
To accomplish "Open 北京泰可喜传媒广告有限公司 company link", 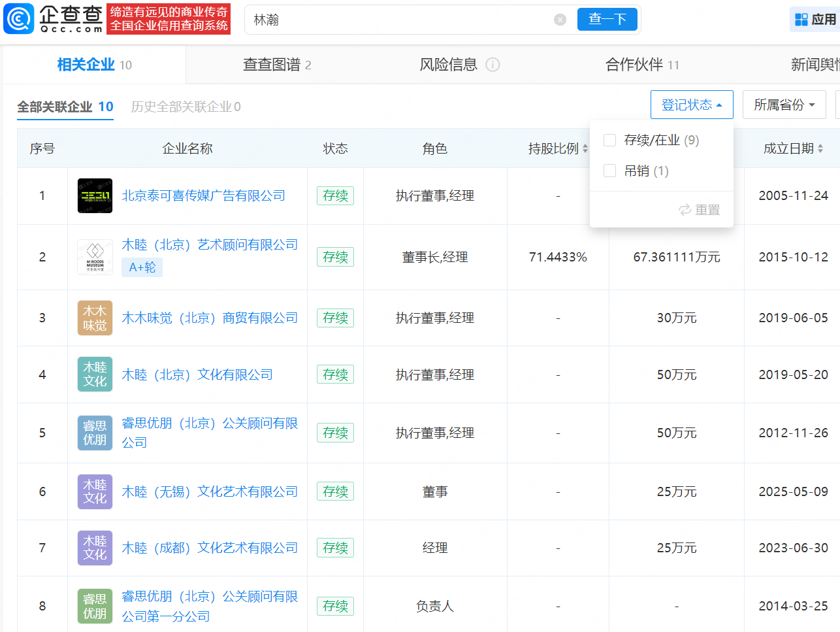I will pos(204,195).
